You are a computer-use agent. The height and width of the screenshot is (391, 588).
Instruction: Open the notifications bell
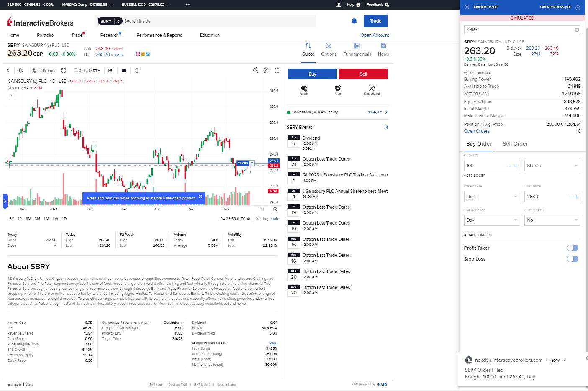click(354, 21)
